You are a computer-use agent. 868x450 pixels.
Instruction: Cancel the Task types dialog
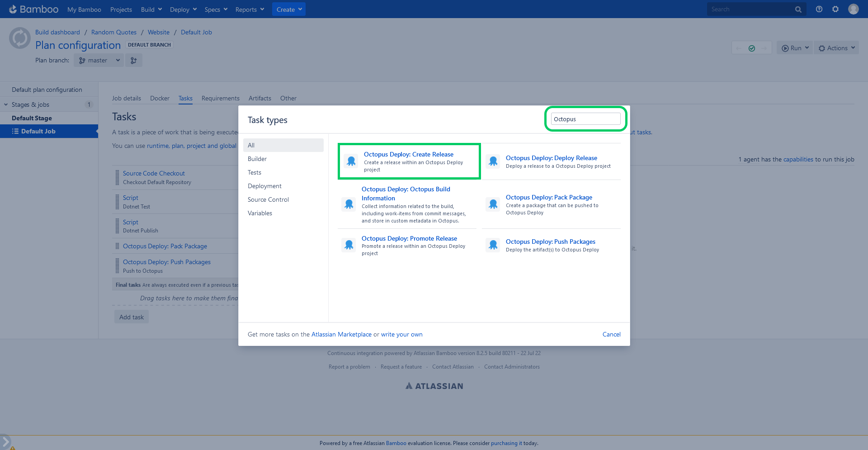(x=611, y=334)
